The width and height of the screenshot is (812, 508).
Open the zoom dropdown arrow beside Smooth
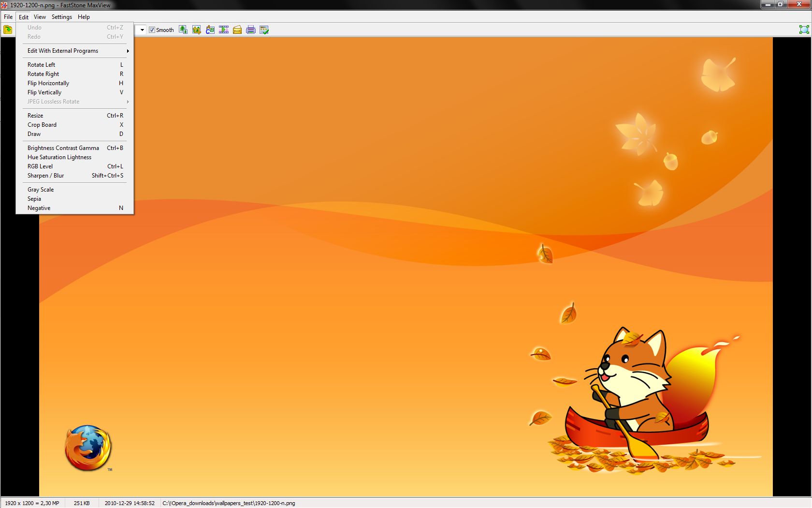142,30
